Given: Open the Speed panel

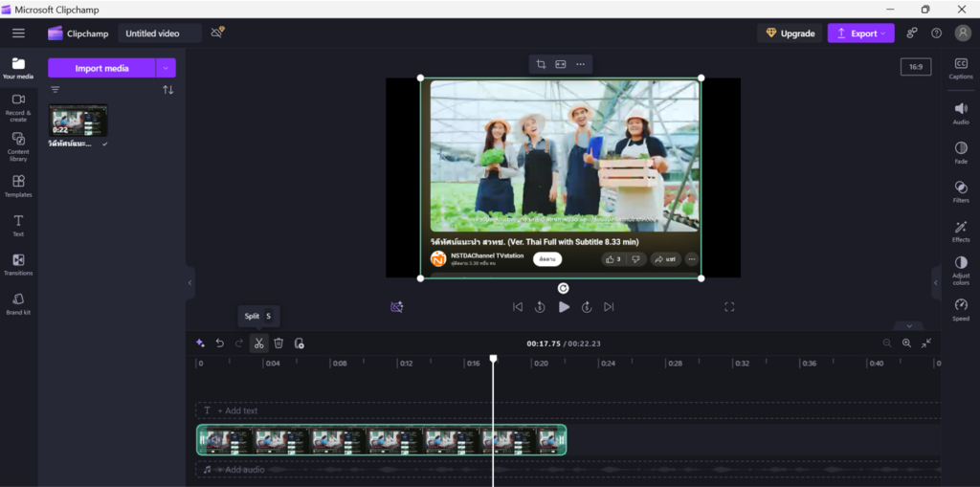Looking at the screenshot, I should click(x=961, y=309).
